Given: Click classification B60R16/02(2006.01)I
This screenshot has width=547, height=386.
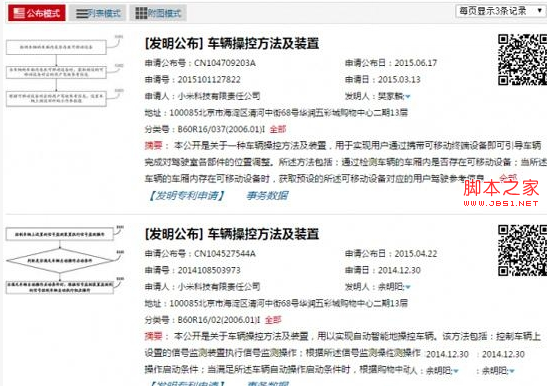Looking at the screenshot, I should tap(219, 320).
